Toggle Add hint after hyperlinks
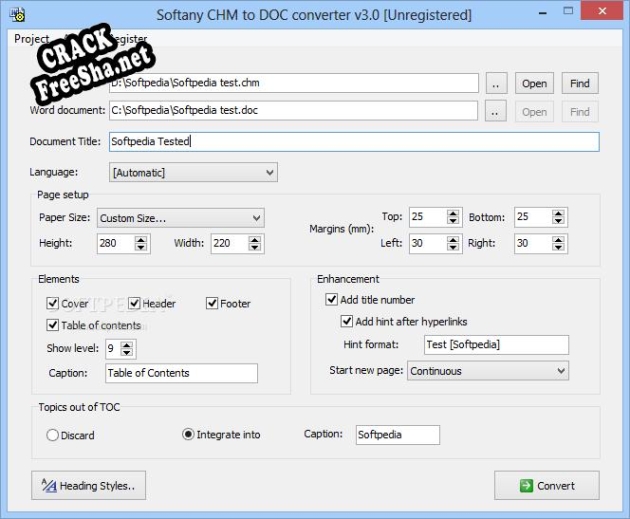630x519 pixels. pos(348,322)
